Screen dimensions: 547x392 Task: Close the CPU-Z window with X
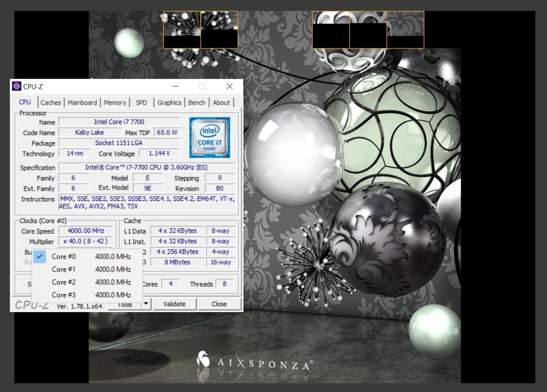[x=229, y=86]
